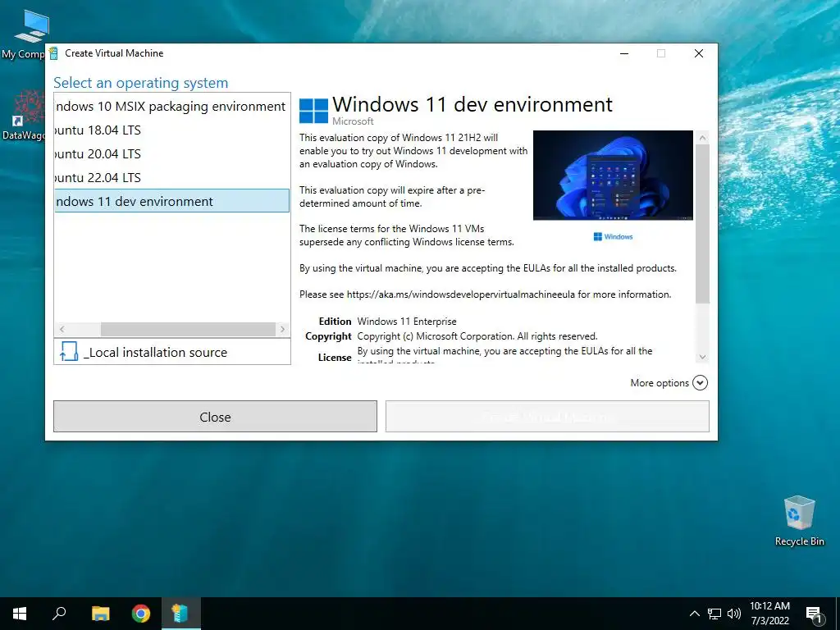Viewport: 840px width, 630px height.
Task: Choose Ubuntu 20.04 LTS from the list
Action: coord(171,153)
